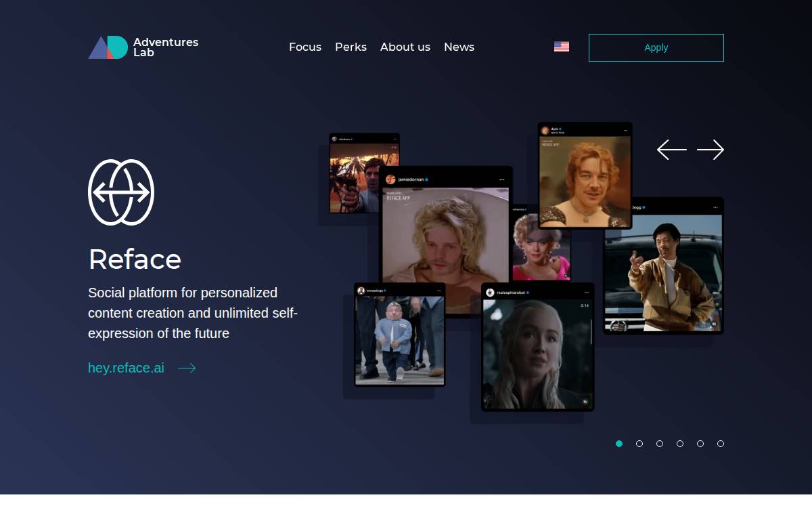Screen dimensions: 812x508
Task: Select the fifth carousel dot
Action: pos(700,444)
